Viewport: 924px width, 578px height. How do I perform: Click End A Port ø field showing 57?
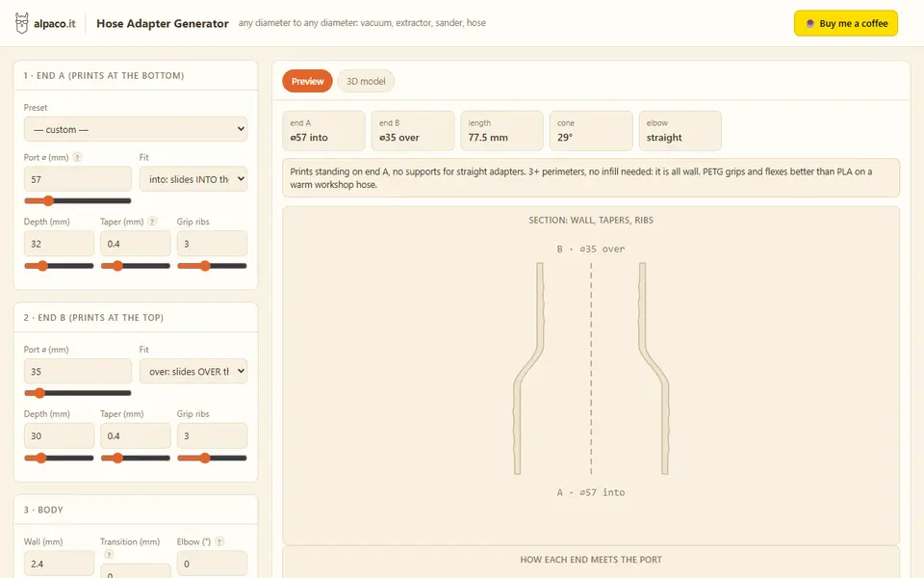[78, 179]
